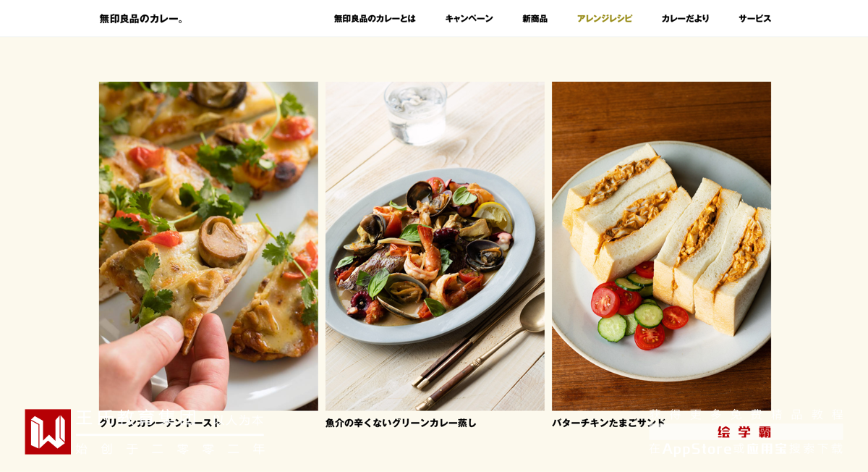This screenshot has height=472, width=868.
Task: Click the glass of water in the seafood photo
Action: tap(415, 111)
